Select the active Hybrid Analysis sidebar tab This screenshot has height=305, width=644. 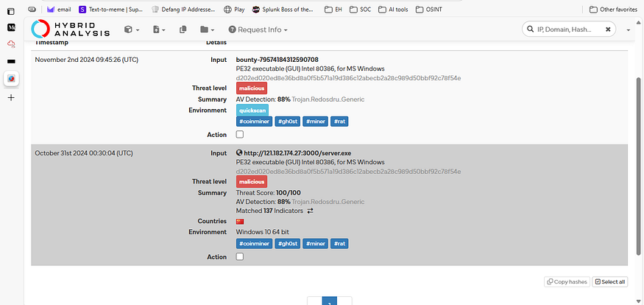(11, 78)
